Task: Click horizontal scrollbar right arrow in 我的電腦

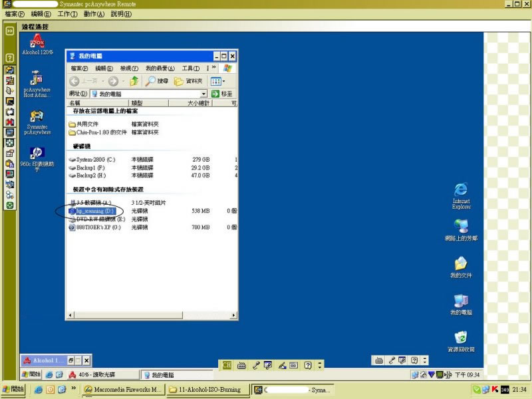Action: [233, 315]
